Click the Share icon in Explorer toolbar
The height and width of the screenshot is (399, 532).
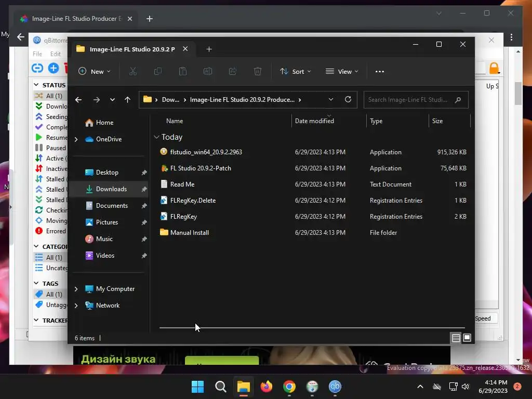coord(232,71)
